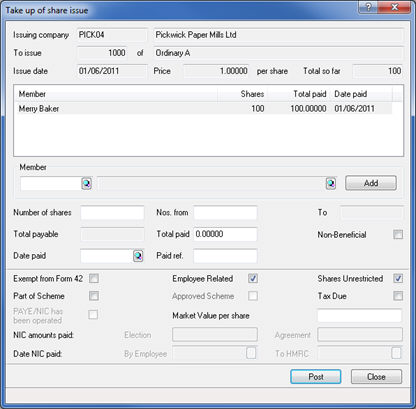Select the Merry Baker row in list
The image size is (416, 409).
(204, 109)
